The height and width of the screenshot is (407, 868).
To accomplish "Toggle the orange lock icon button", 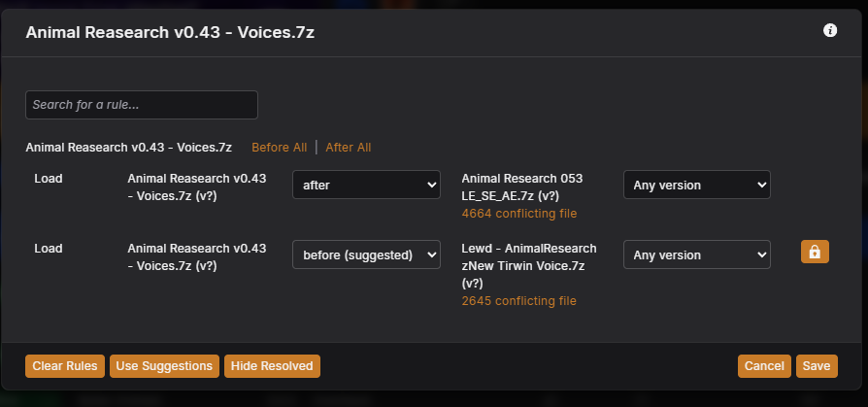I will pyautogui.click(x=815, y=252).
